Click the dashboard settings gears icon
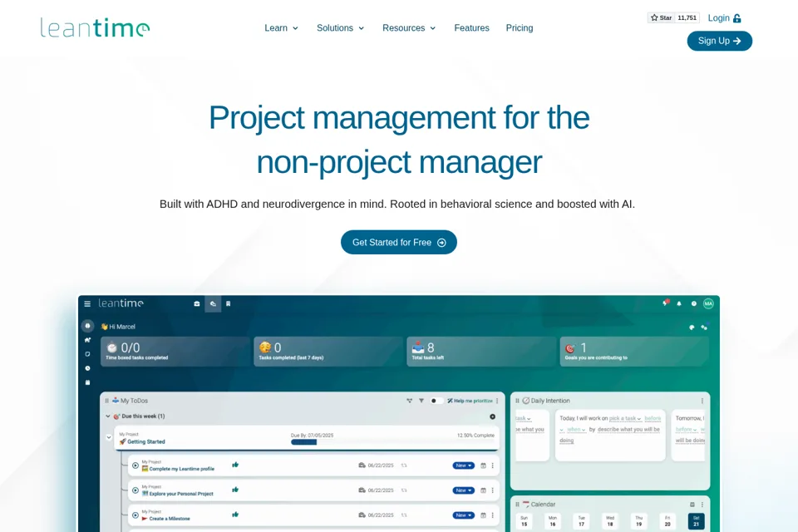 (704, 328)
